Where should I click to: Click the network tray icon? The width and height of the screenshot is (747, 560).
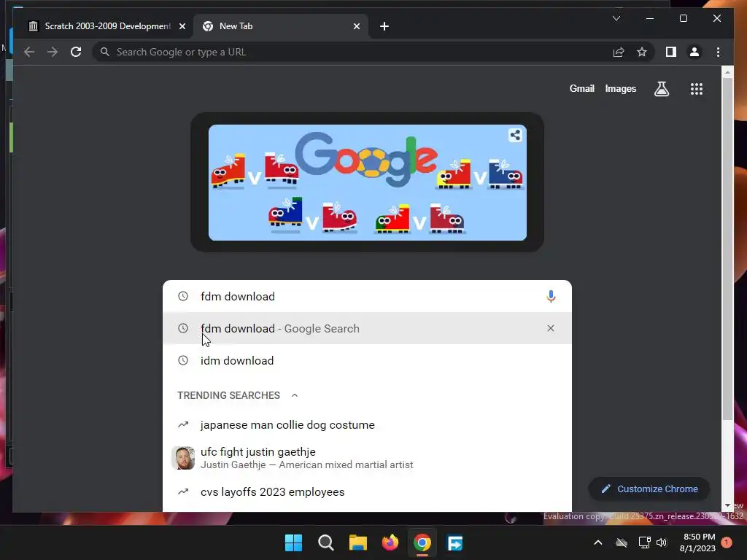(x=644, y=542)
